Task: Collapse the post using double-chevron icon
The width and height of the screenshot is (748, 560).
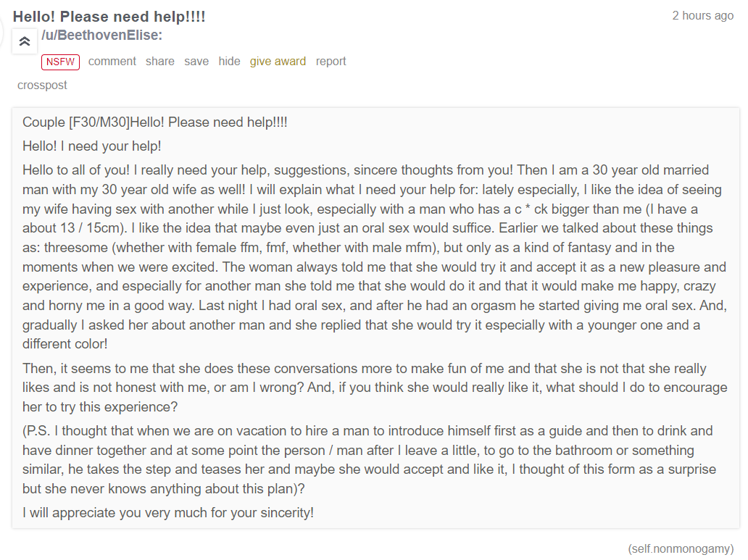Action: [x=25, y=41]
